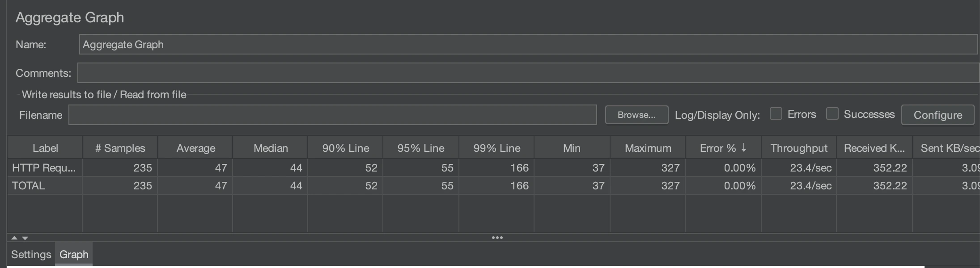Click the split pane expand-down arrow
Screen dimensions: 980x268
click(25, 238)
